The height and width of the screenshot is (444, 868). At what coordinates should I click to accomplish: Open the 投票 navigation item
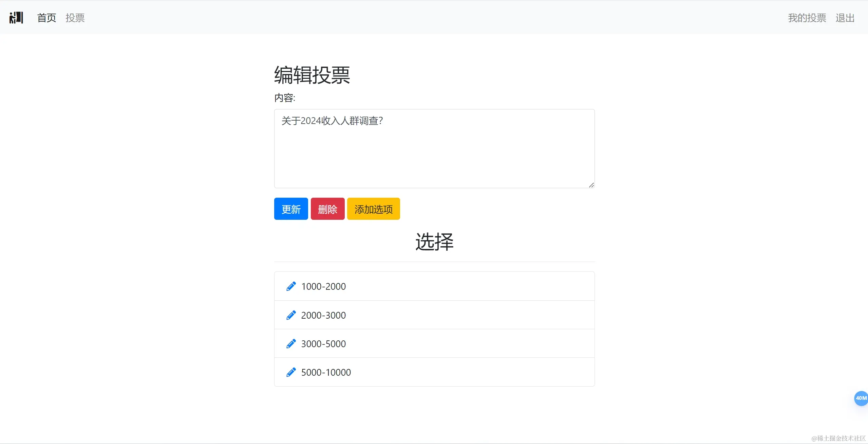75,18
